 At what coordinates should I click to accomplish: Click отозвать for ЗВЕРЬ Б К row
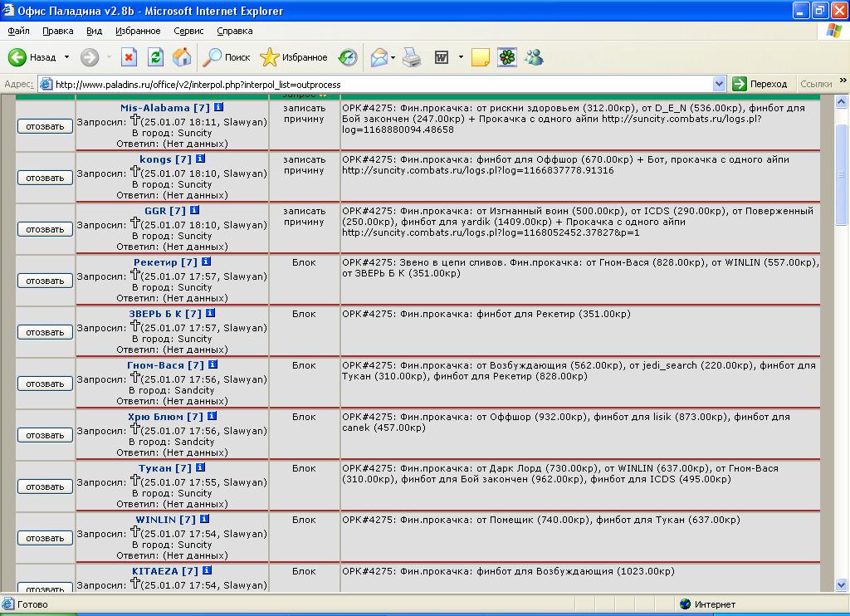pos(45,332)
